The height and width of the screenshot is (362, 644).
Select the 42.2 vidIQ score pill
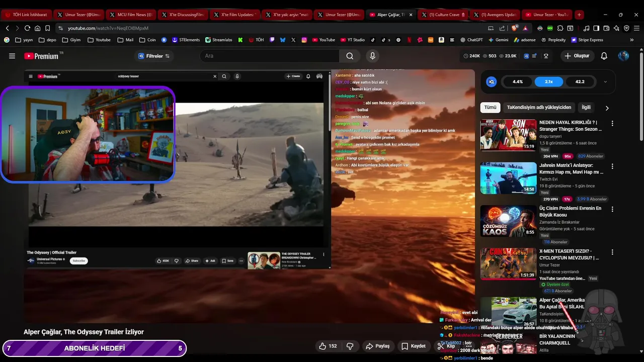click(580, 81)
